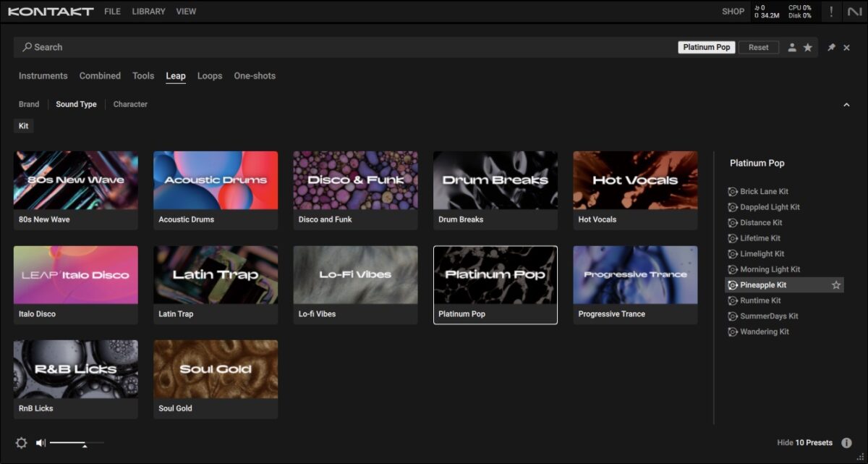Toggle the favorites star filter

click(x=808, y=48)
